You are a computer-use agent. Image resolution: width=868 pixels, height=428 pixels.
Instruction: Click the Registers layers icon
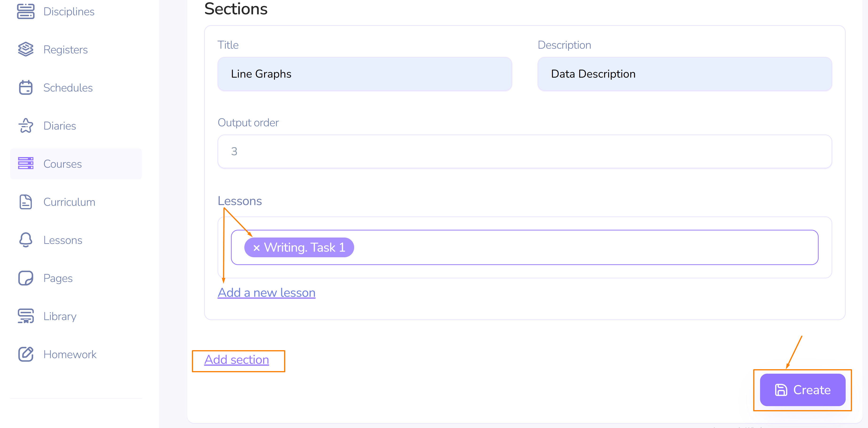click(26, 50)
